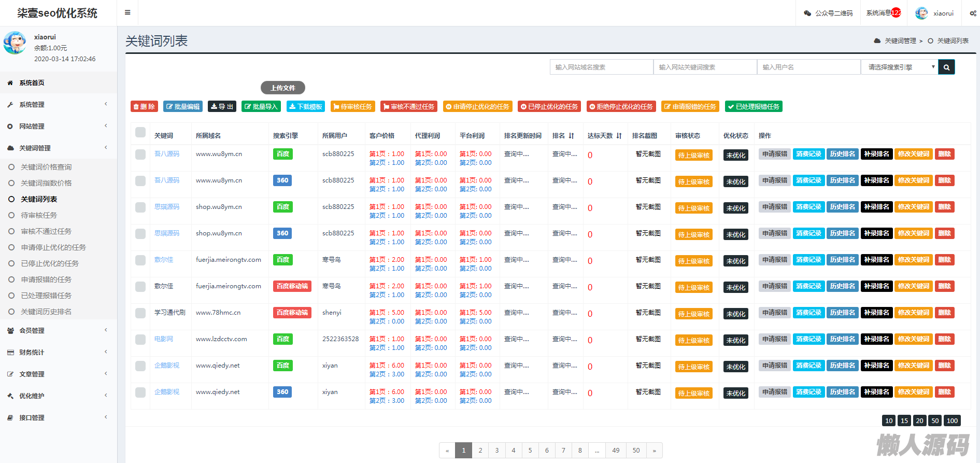Open the settings gears icon at top right

click(973, 13)
